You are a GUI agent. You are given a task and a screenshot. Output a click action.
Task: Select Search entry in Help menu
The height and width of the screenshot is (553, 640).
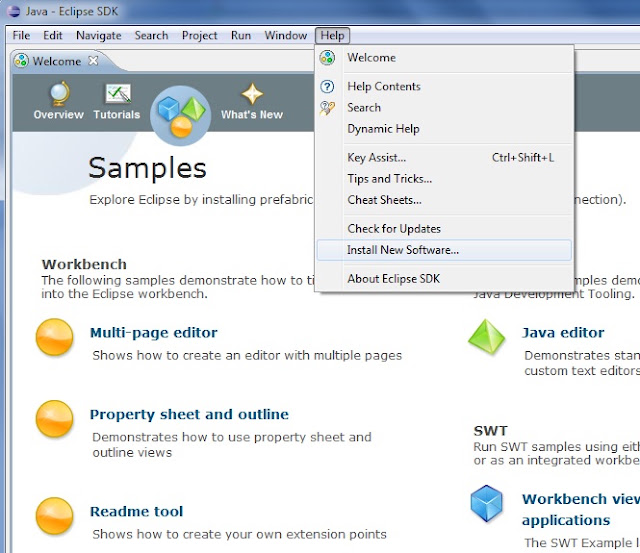pyautogui.click(x=444, y=108)
